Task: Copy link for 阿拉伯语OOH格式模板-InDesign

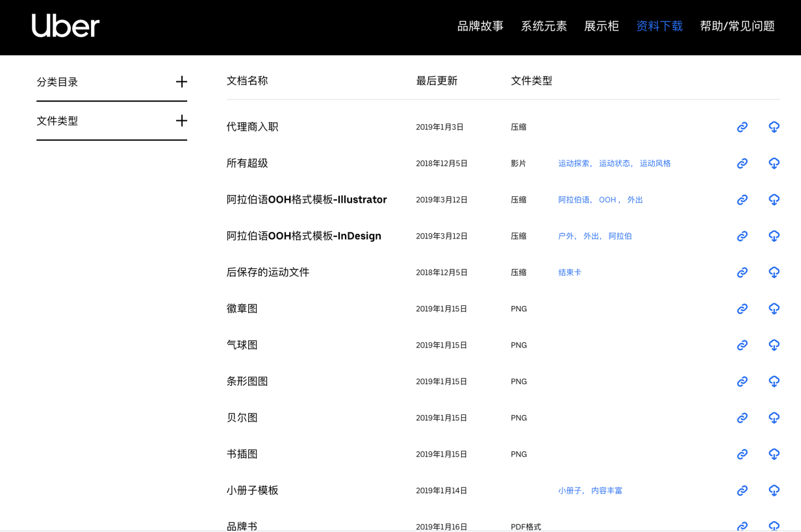Action: pyautogui.click(x=742, y=236)
